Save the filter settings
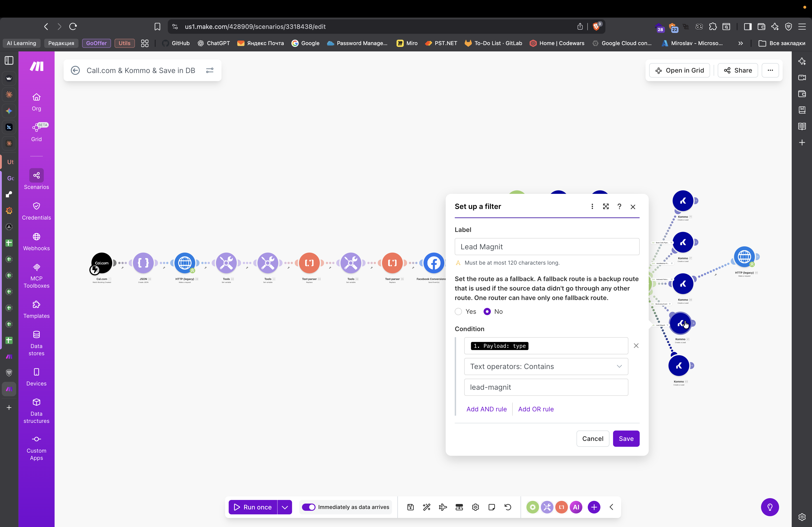812x527 pixels. [626, 438]
